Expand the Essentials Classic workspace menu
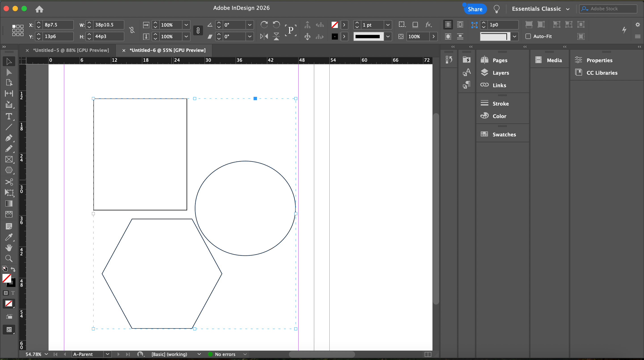Image resolution: width=644 pixels, height=360 pixels. pyautogui.click(x=568, y=9)
